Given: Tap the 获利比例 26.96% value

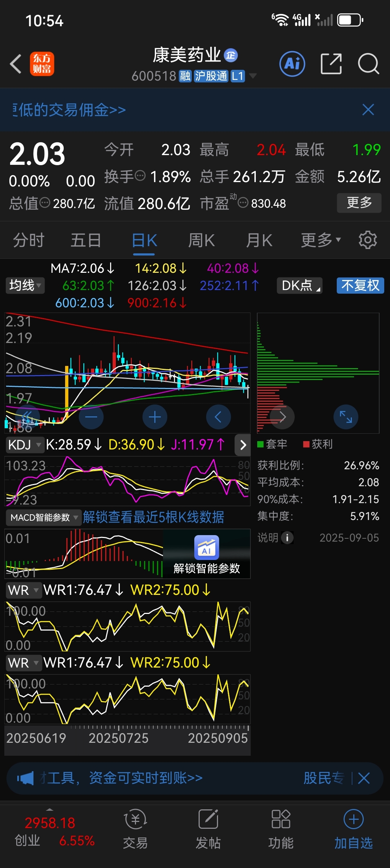Looking at the screenshot, I should coord(362,465).
